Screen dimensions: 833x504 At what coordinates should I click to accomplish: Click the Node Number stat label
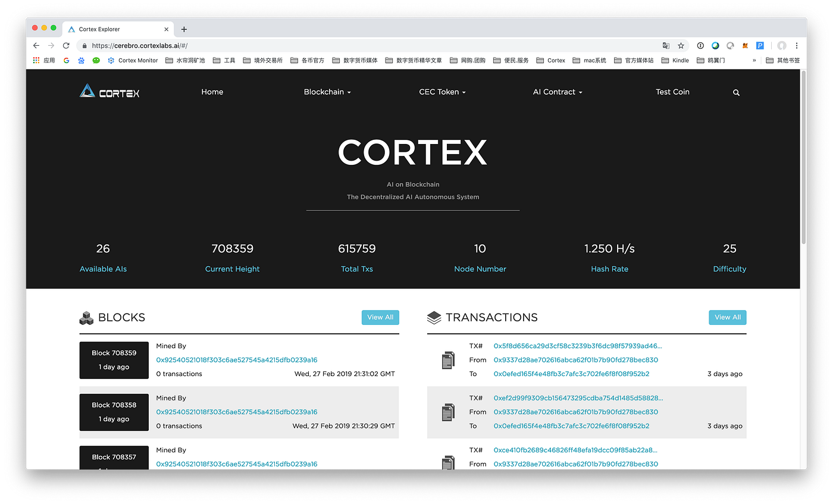point(480,269)
